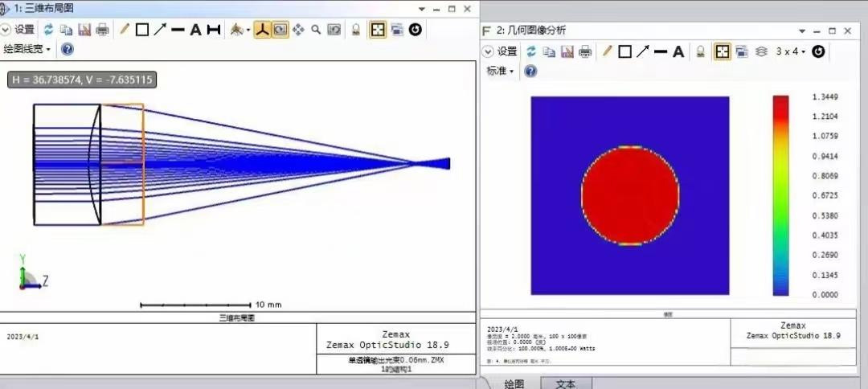Screen dimensions: 868x389
Task: Click the 1.3449 color scale bar
Action: [780, 195]
